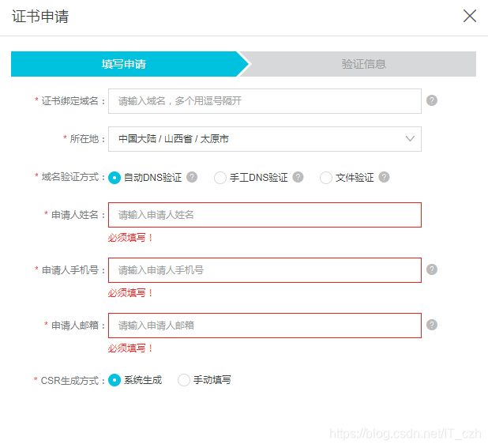
Task: Click 必须填写 error under 申请人姓名
Action: (x=130, y=238)
